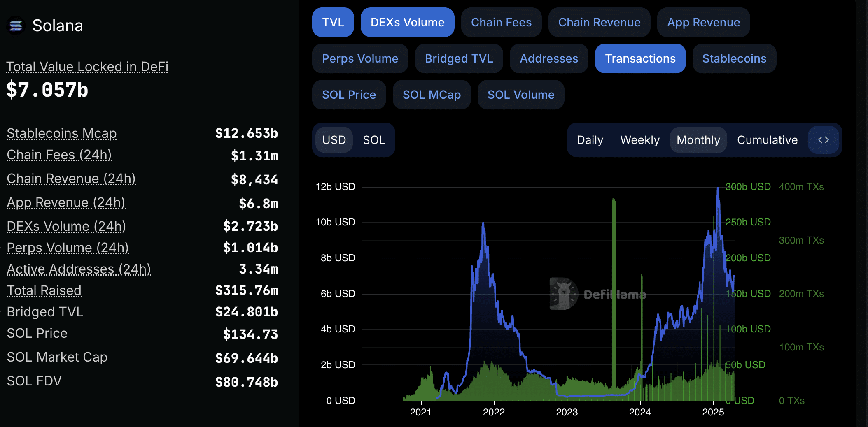Click the $2.723b DEXs volume value

point(250,226)
